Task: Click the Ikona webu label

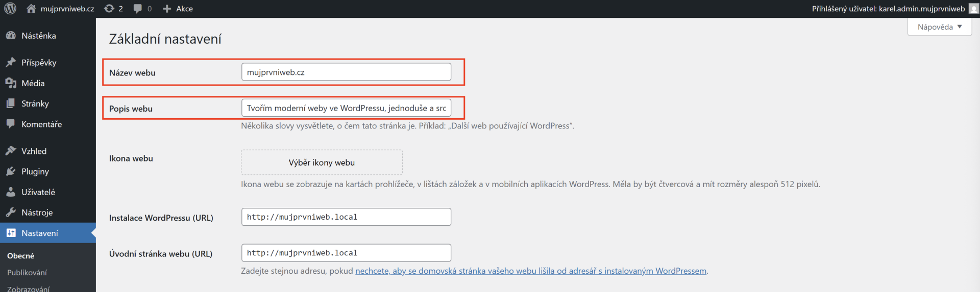Action: (131, 158)
